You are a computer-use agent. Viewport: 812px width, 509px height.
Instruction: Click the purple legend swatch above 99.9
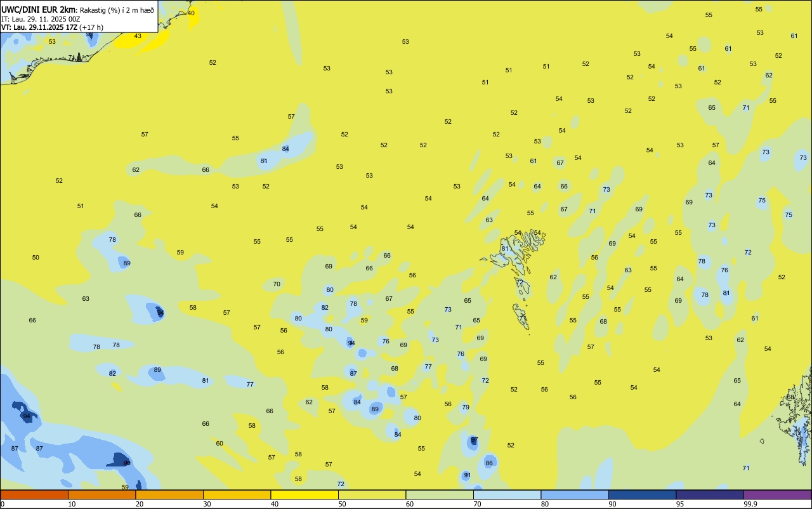pos(777,494)
